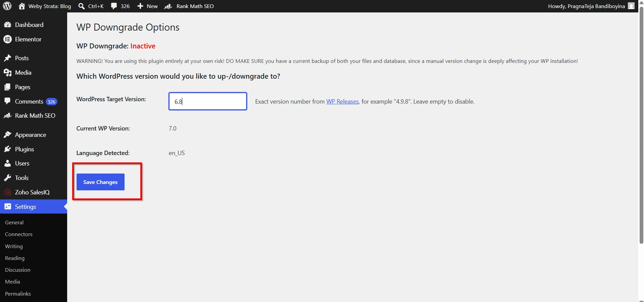Click the 326 comments count in admin bar

(x=125, y=6)
